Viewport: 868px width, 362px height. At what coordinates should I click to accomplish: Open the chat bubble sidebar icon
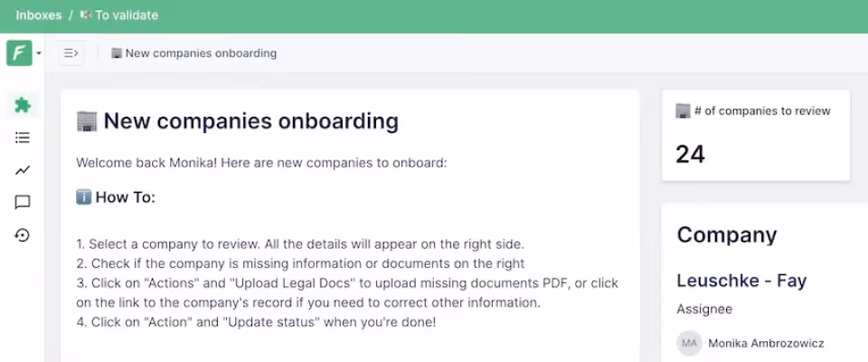tap(22, 203)
